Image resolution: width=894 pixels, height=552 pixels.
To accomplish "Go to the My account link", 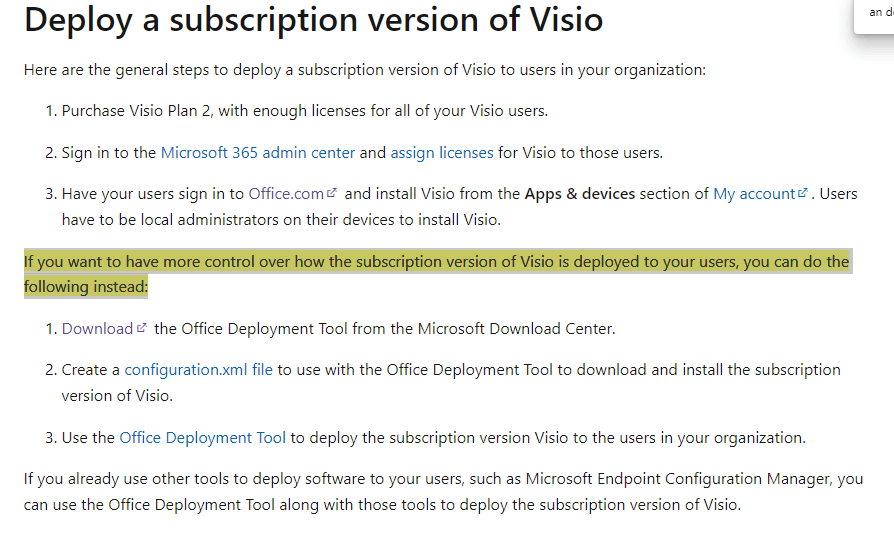I will tap(754, 194).
